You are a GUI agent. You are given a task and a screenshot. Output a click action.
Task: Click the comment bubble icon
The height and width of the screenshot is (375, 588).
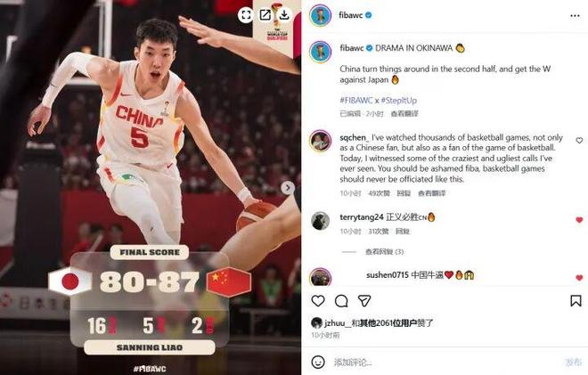tap(341, 301)
